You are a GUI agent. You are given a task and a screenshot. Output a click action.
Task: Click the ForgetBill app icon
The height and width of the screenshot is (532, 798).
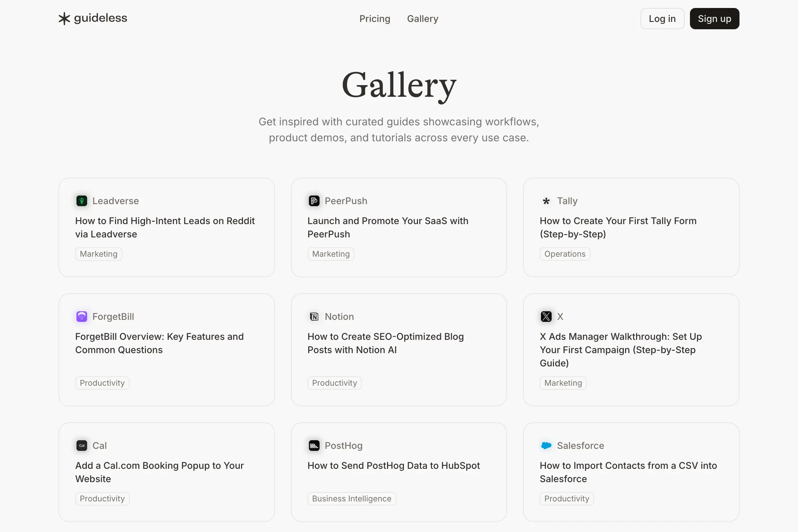pyautogui.click(x=81, y=316)
